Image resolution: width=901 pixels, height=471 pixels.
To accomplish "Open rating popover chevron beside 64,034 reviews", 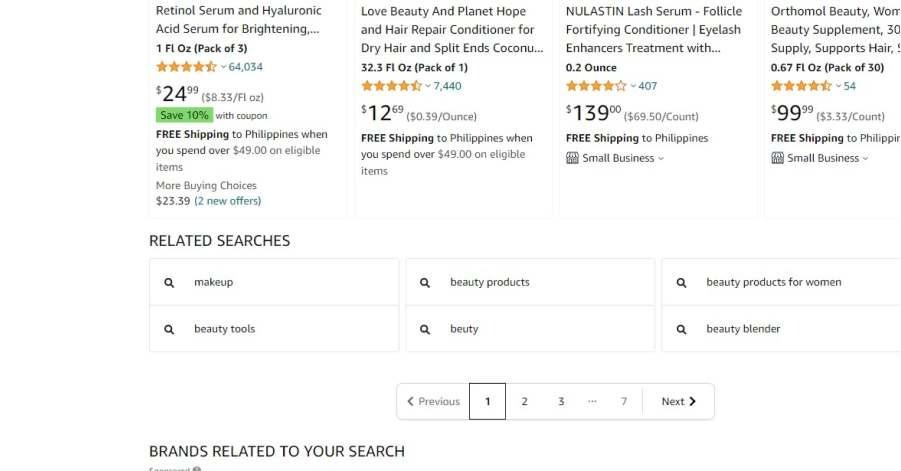I will coord(223,67).
